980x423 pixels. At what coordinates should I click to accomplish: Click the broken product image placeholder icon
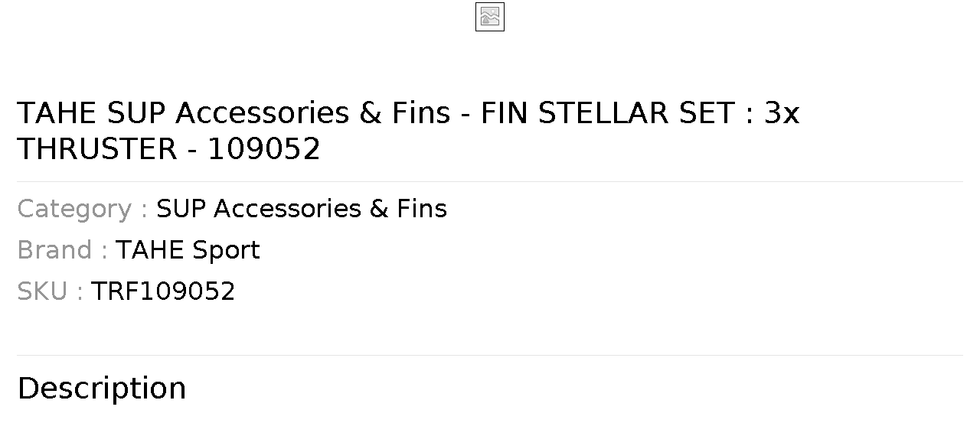coord(490,17)
